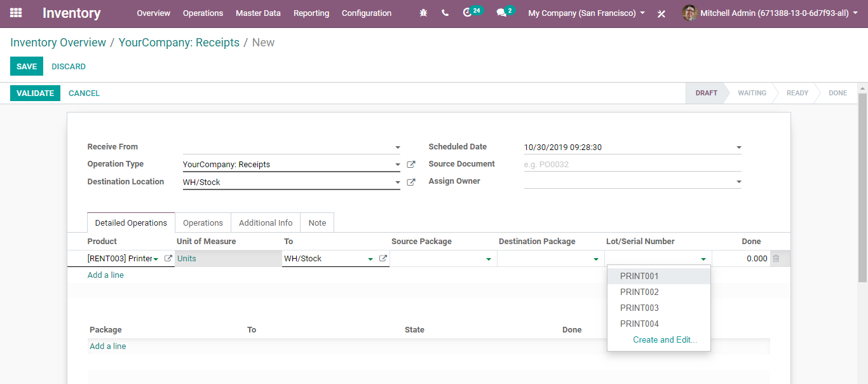Click the Units unit of measure cell

tap(228, 259)
